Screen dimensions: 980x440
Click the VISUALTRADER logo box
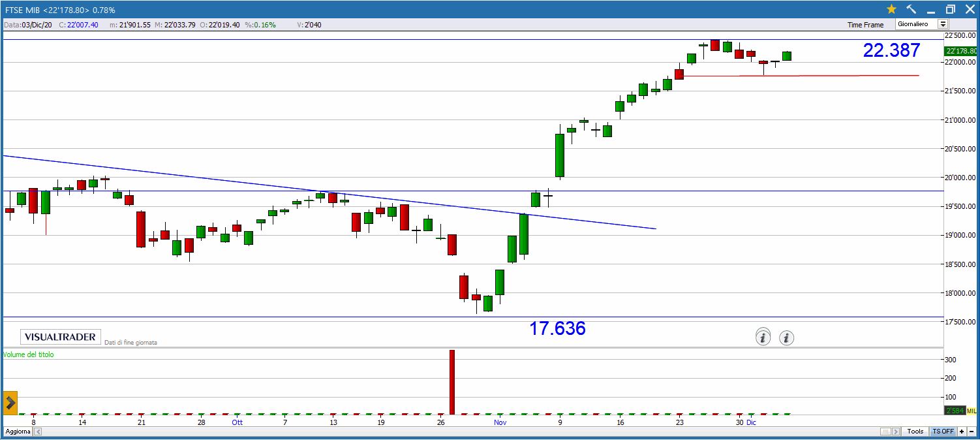tap(61, 337)
